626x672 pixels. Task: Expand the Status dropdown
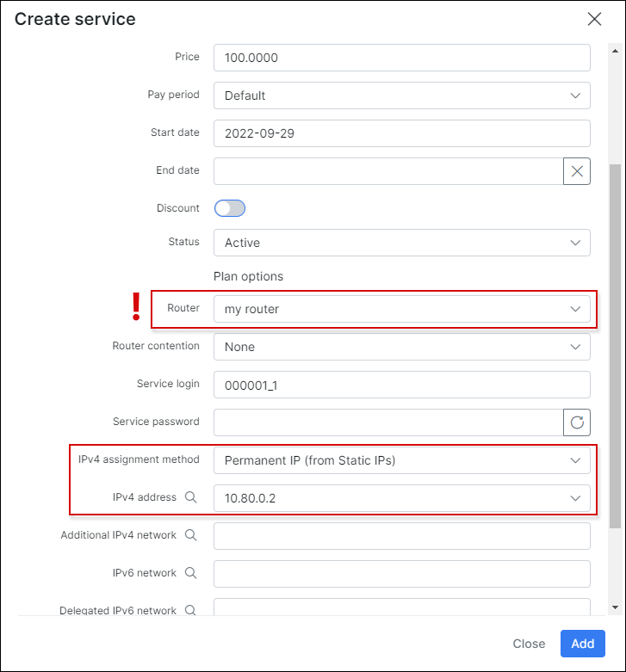click(401, 243)
